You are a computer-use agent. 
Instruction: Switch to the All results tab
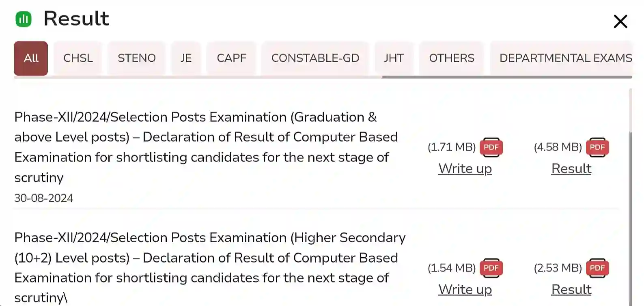point(30,58)
